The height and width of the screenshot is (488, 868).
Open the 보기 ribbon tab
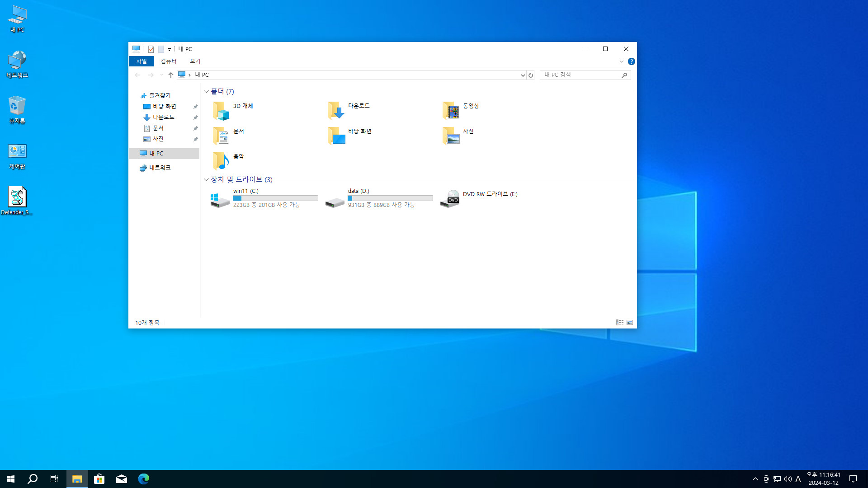(x=195, y=61)
